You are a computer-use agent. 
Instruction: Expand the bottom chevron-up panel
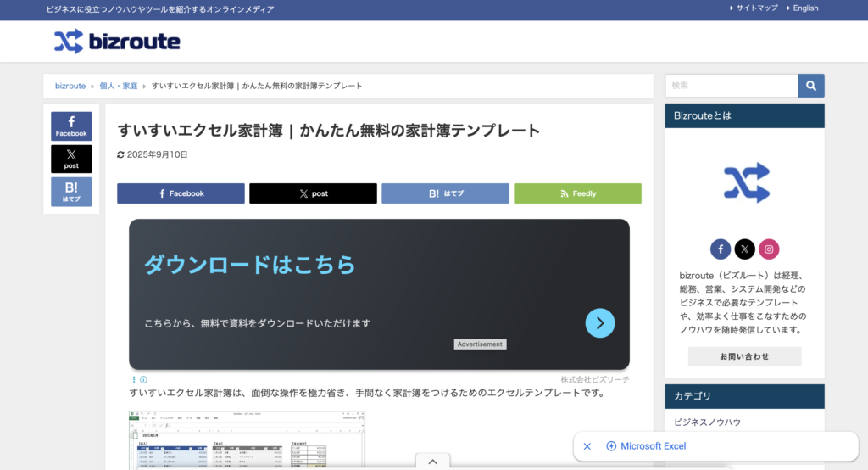pos(432,462)
